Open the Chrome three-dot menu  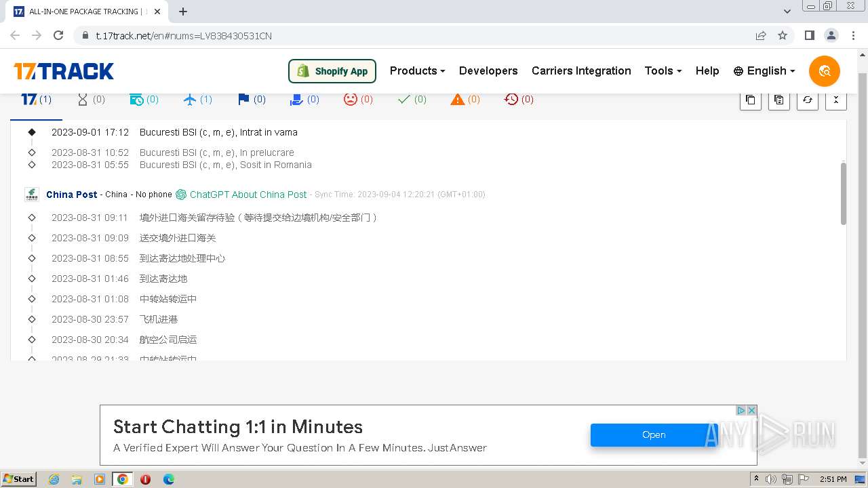point(853,36)
